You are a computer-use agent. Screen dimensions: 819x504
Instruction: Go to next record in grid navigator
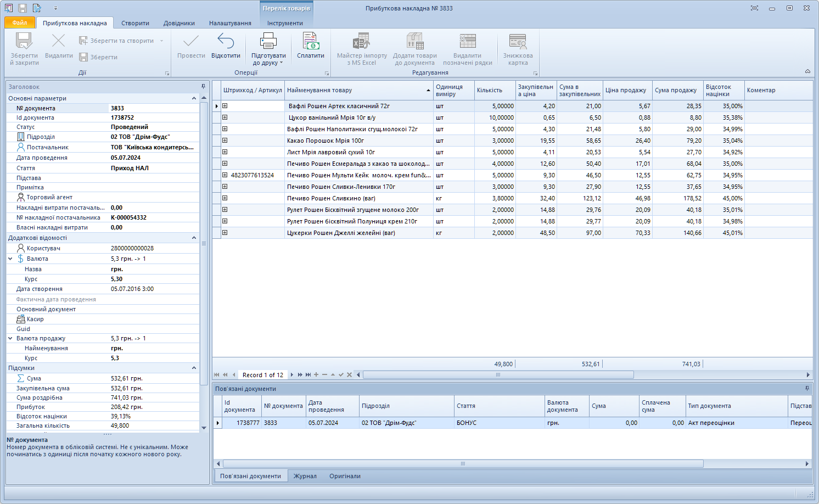point(291,375)
